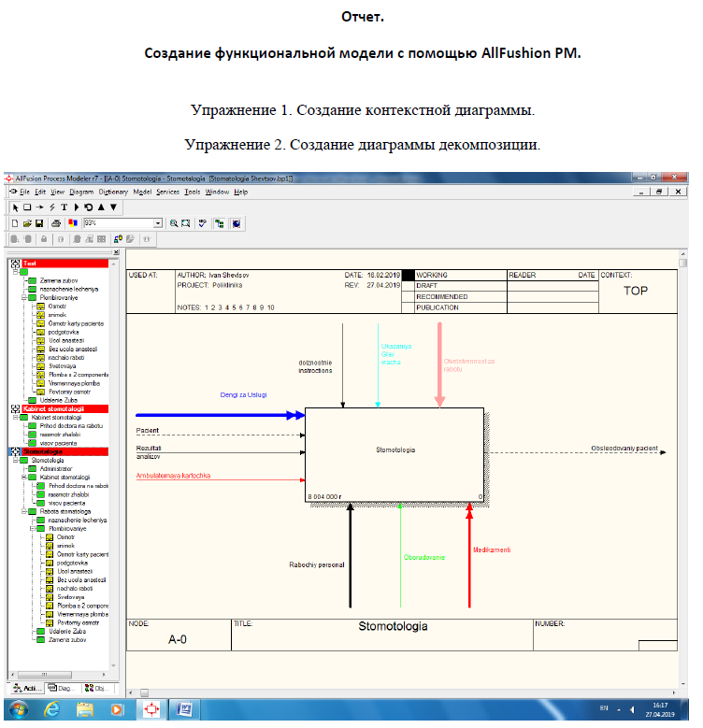Image resolution: width=703 pixels, height=728 pixels.
Task: Collapse Plombirovaniye node under Test model
Action: pyautogui.click(x=24, y=298)
